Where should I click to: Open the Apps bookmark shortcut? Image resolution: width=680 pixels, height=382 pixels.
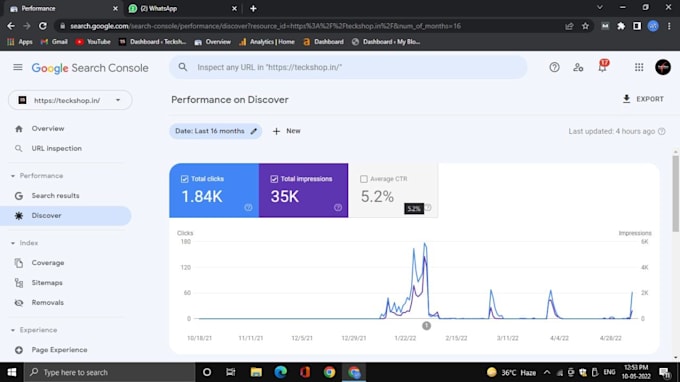tap(20, 42)
